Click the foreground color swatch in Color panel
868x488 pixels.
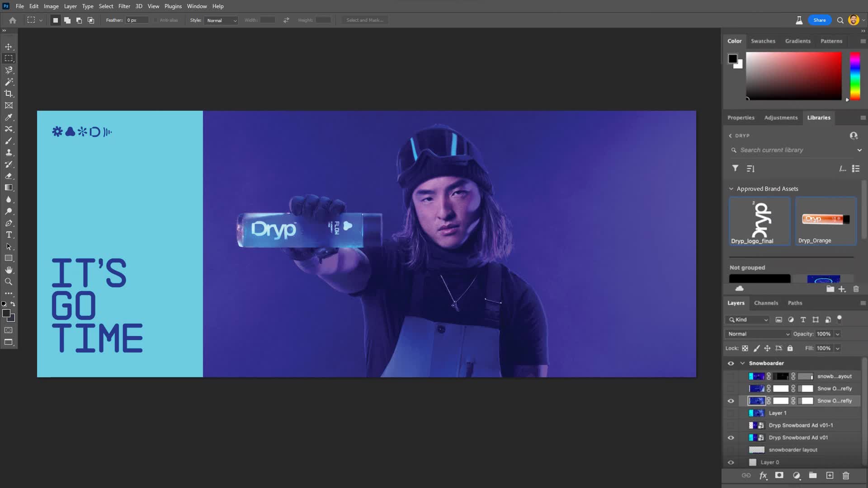coord(732,59)
